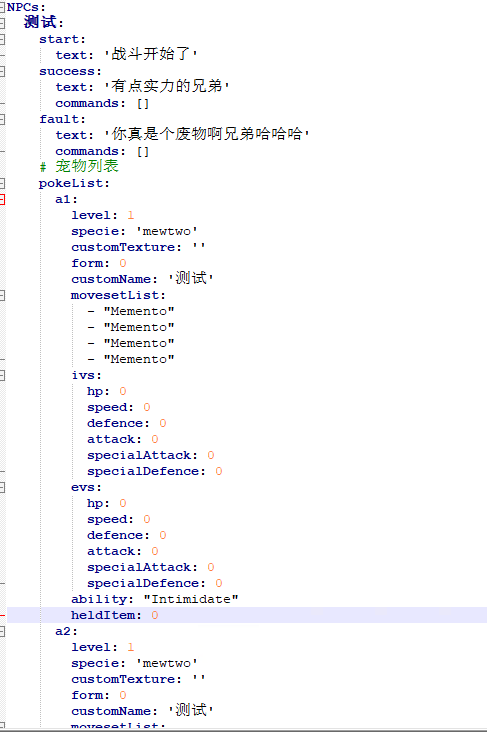The width and height of the screenshot is (487, 732).
Task: Click the 'ivs:' key
Action: (86, 375)
